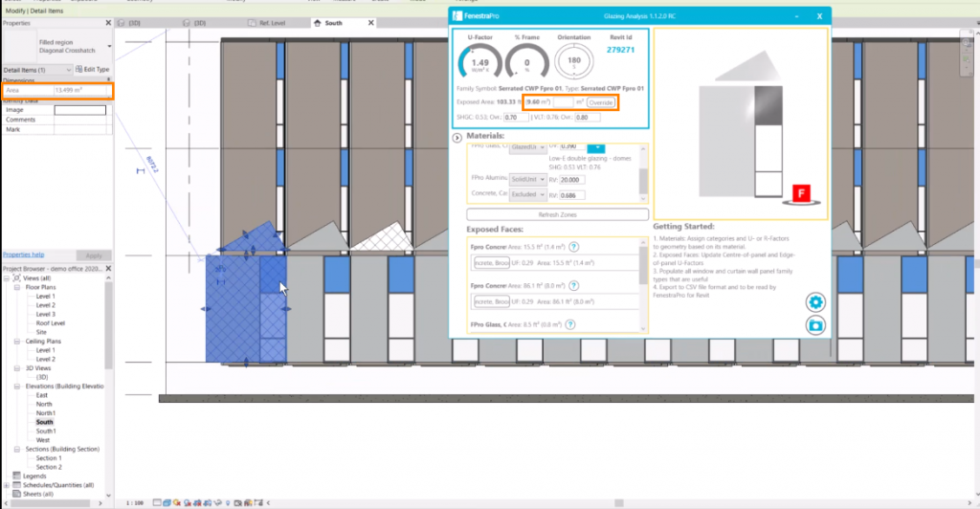Screen dimensions: 980x509
Task: Open Roof Level floor plan in browser
Action: [50, 323]
